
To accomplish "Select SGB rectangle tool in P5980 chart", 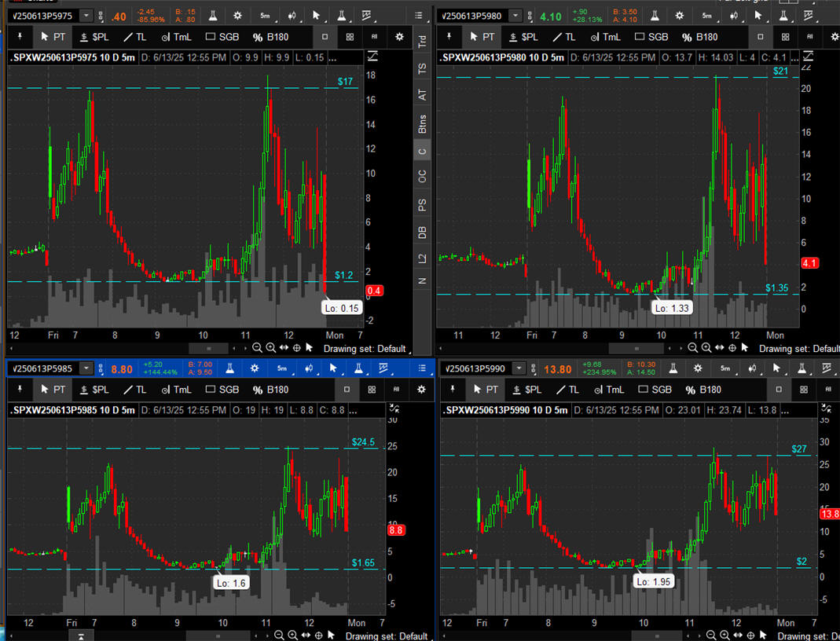I will pyautogui.click(x=651, y=37).
